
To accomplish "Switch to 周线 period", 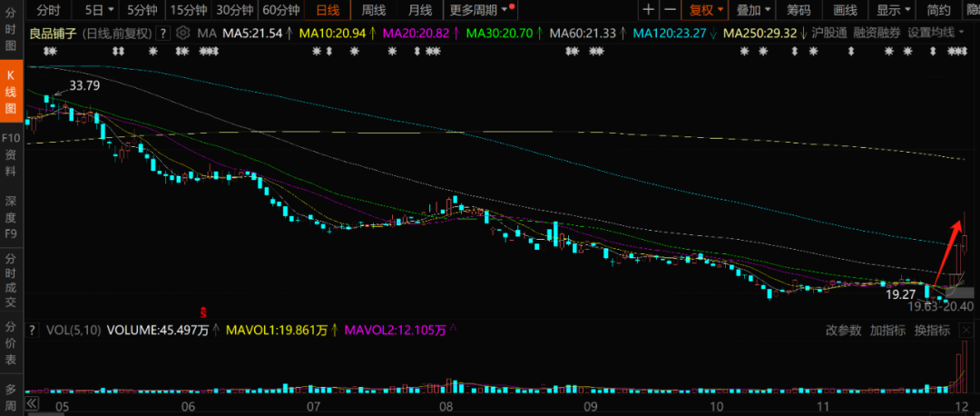I will (x=374, y=9).
